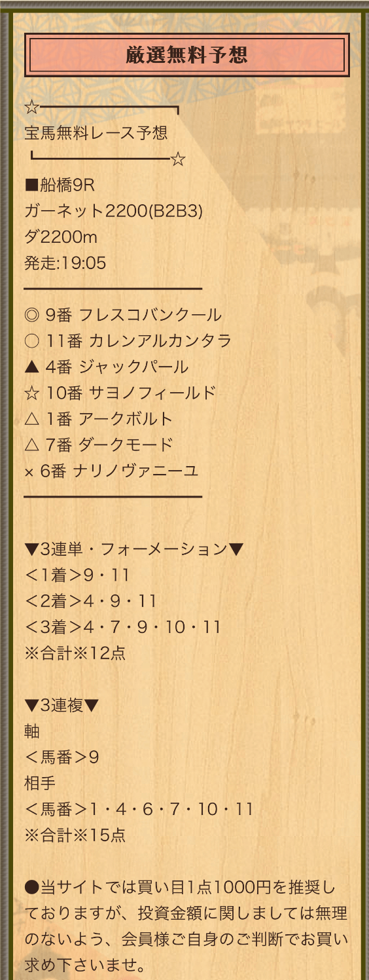Click the ガーネット2200(B2B3) race name
The width and height of the screenshot is (369, 980).
pos(114,211)
